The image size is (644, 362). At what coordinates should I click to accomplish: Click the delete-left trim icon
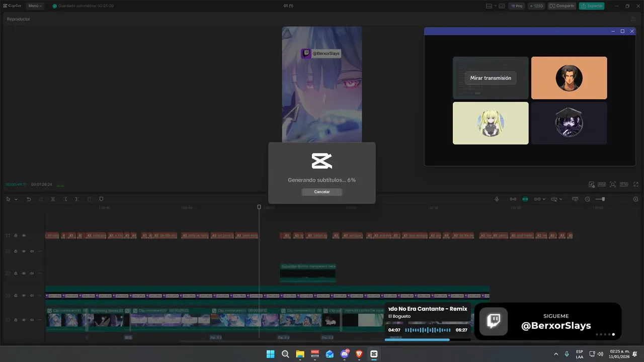point(65,199)
